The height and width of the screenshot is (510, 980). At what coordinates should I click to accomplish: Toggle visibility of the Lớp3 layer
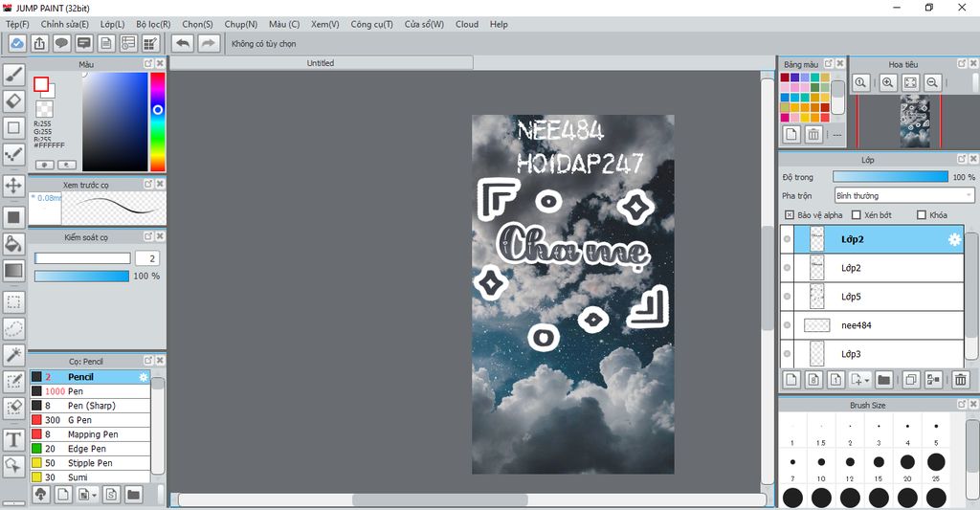pyautogui.click(x=787, y=354)
